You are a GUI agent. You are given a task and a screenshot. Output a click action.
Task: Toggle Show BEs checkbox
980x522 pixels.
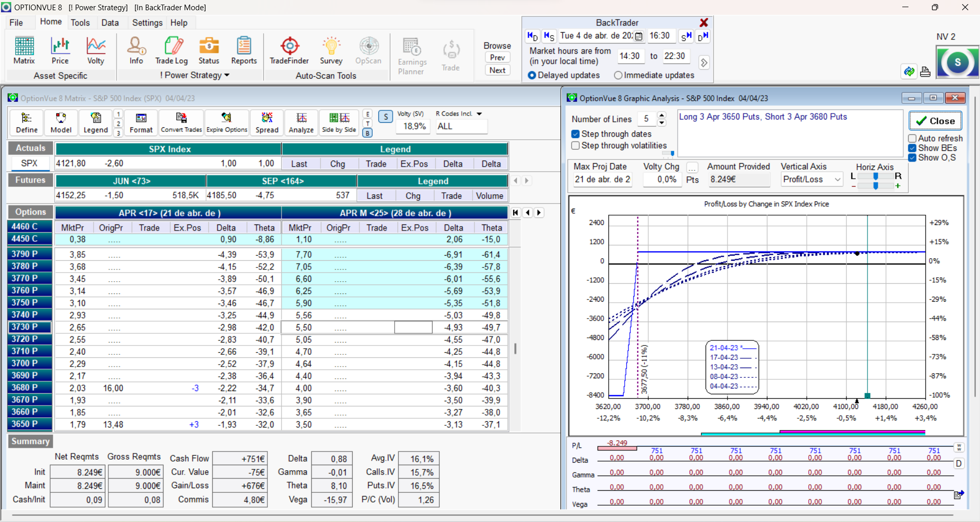pyautogui.click(x=912, y=148)
